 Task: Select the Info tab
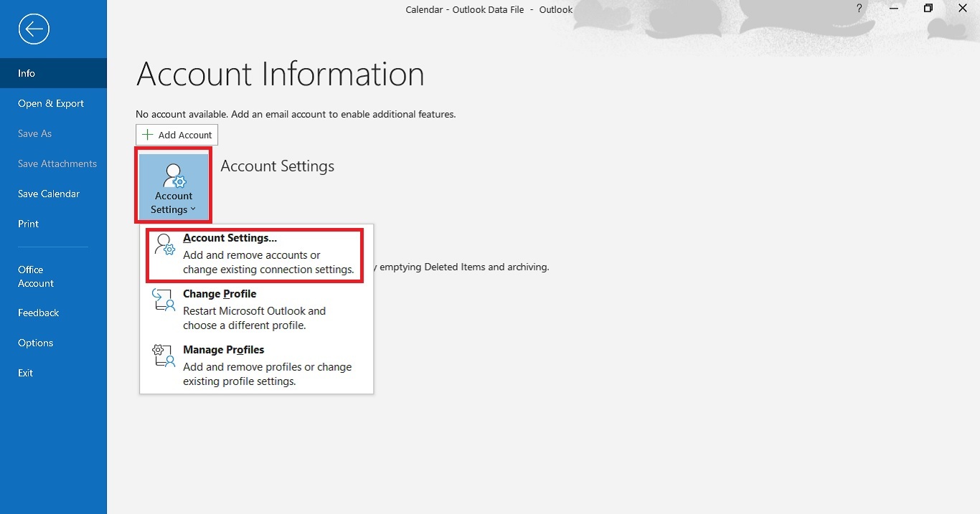(x=53, y=73)
